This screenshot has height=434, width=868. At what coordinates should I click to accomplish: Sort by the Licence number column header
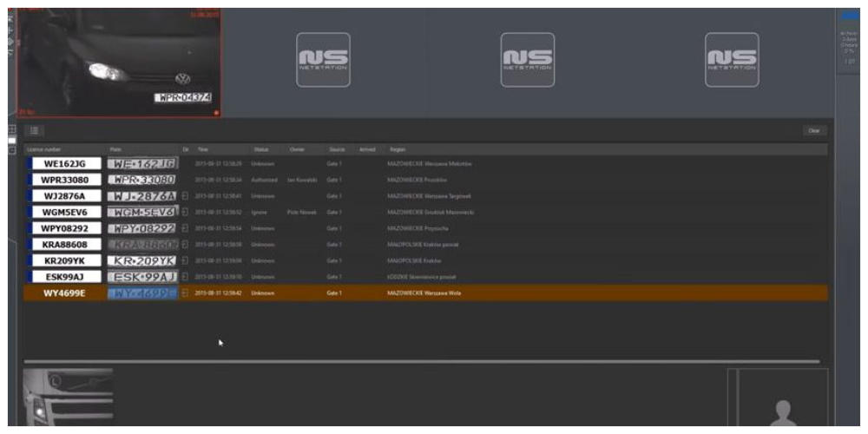(44, 149)
